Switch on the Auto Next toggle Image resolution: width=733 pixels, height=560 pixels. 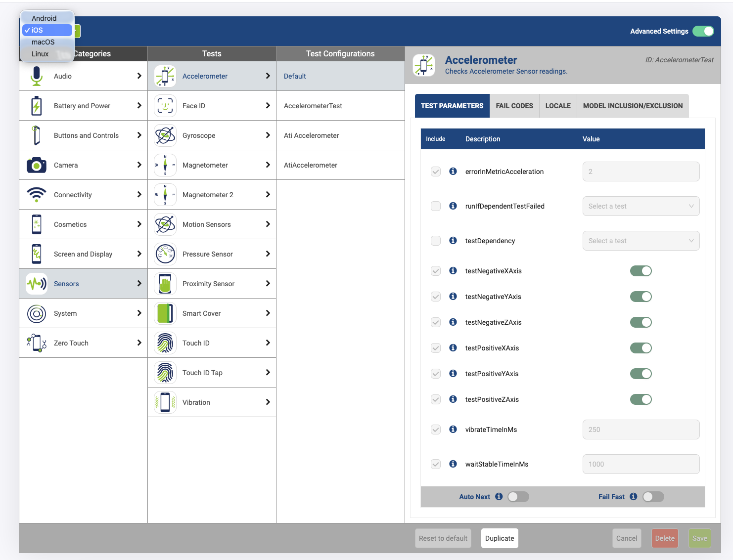(518, 497)
